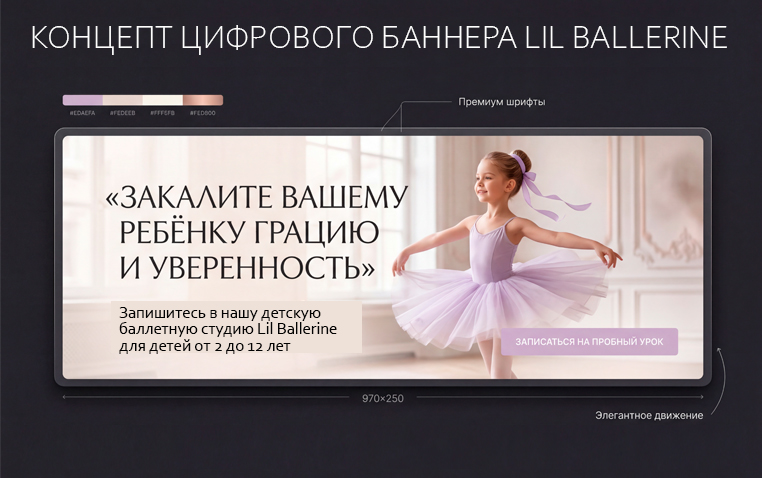Pick the lilac swatch in the palette
The width and height of the screenshot is (762, 478).
point(83,101)
